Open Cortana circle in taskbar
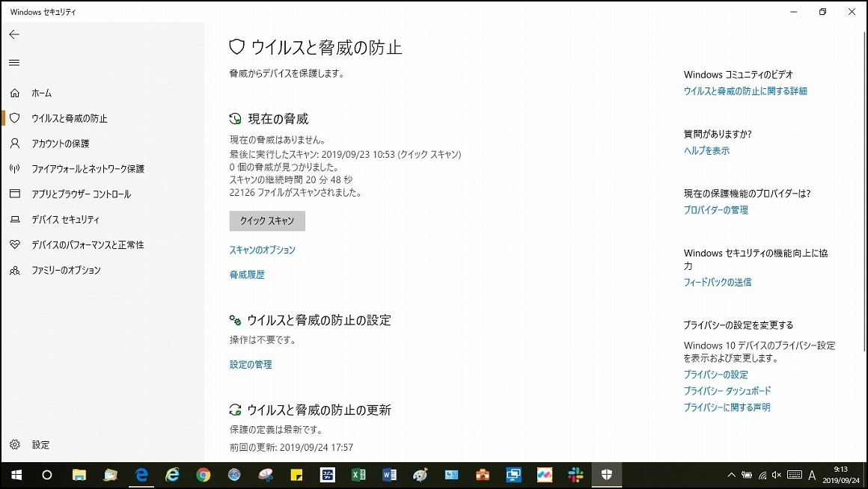 pyautogui.click(x=47, y=476)
